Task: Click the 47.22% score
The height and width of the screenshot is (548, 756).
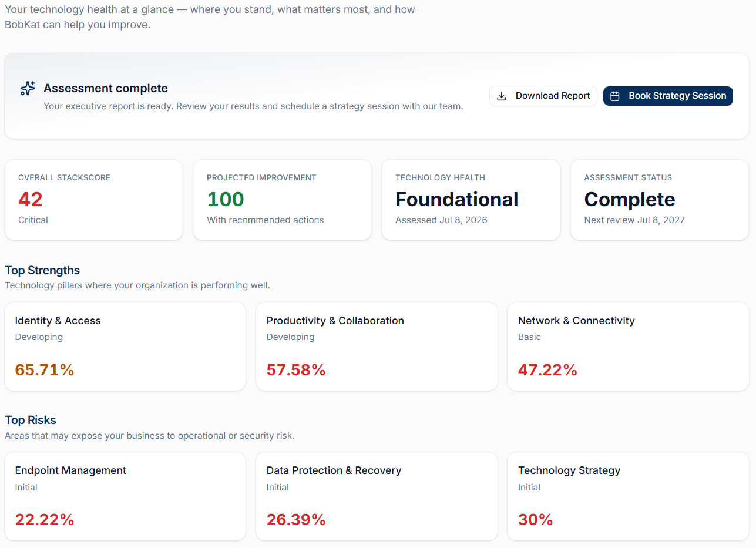Action: tap(547, 370)
